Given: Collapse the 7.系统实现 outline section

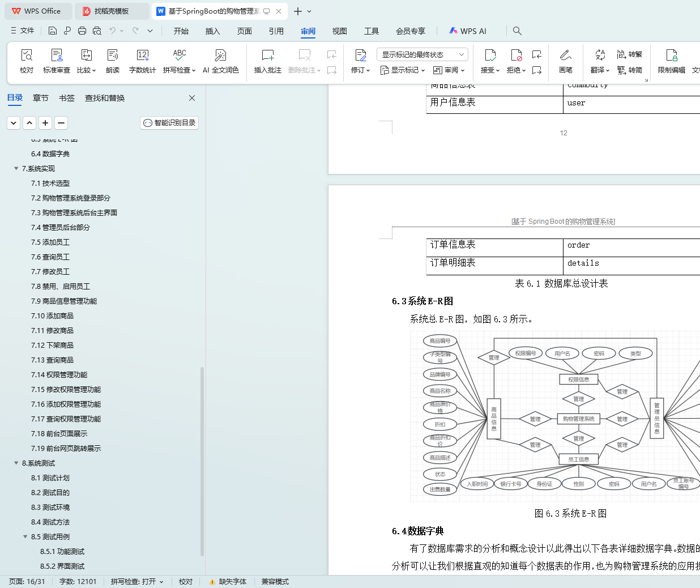Looking at the screenshot, I should click(16, 169).
